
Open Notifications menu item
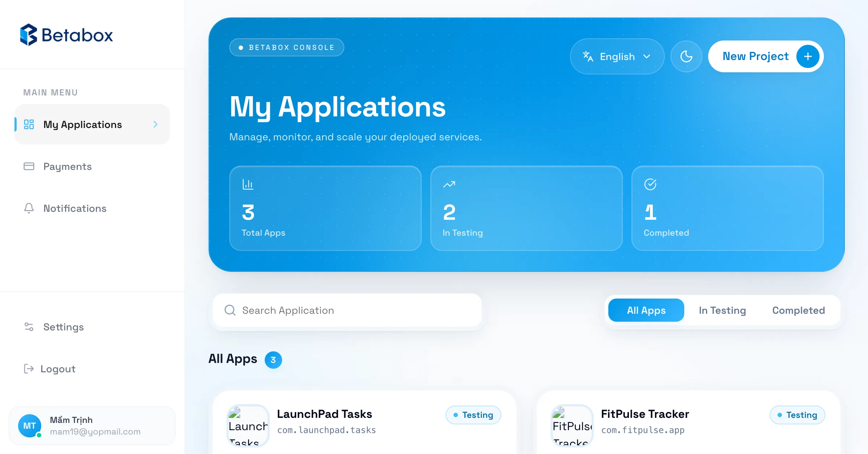coord(92,208)
